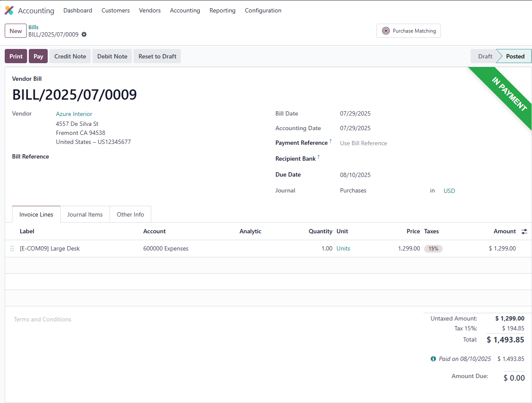
Task: Open the gear actions icon beside BILL/2025/07/0009
Action: click(84, 34)
